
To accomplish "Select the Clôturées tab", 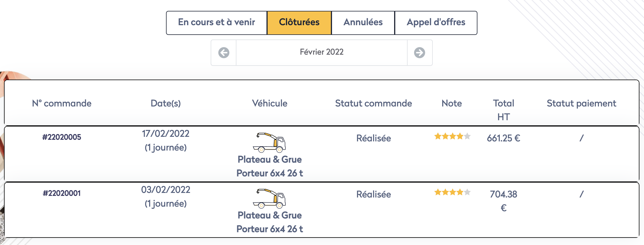I will pos(299,22).
